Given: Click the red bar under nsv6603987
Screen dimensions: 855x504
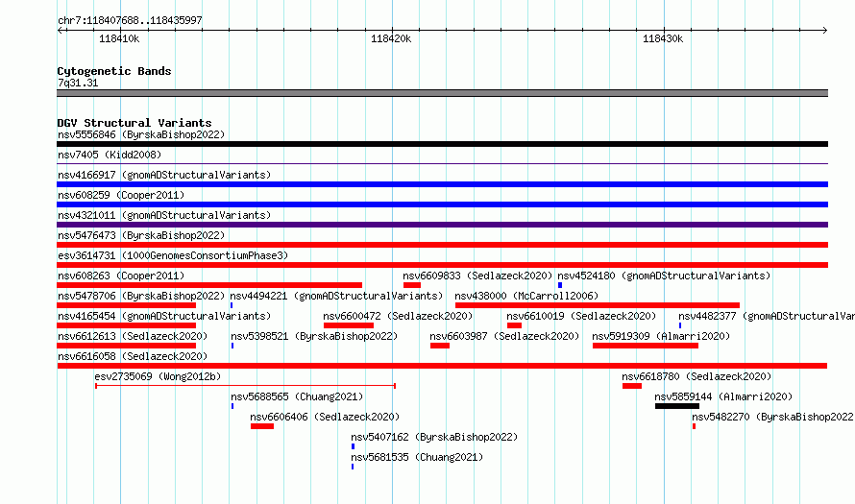Looking at the screenshot, I should tap(440, 346).
